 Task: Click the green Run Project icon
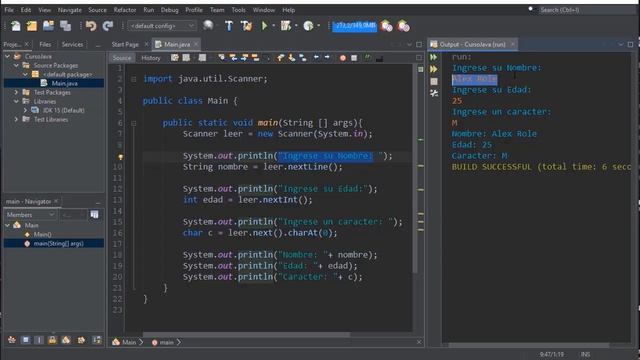point(264,26)
